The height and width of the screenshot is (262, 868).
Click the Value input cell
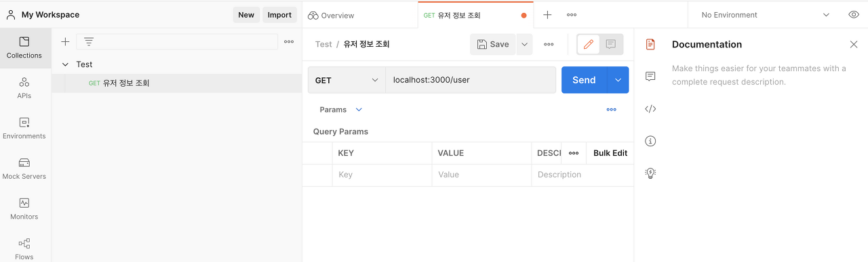[x=481, y=175]
